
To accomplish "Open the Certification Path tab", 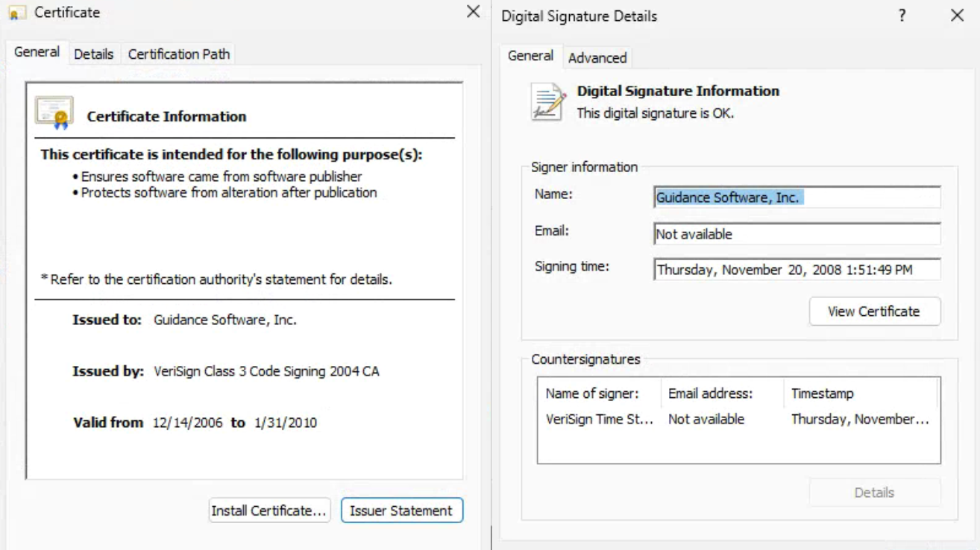I will pos(179,54).
